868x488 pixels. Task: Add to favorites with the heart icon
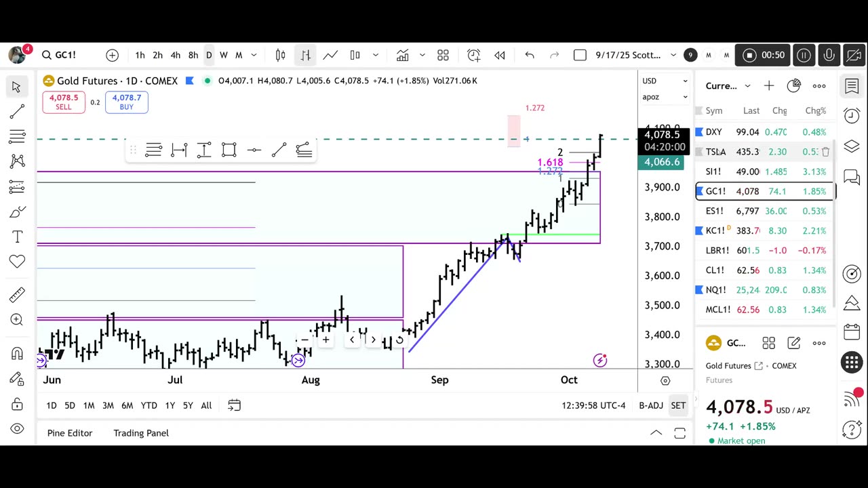17,262
